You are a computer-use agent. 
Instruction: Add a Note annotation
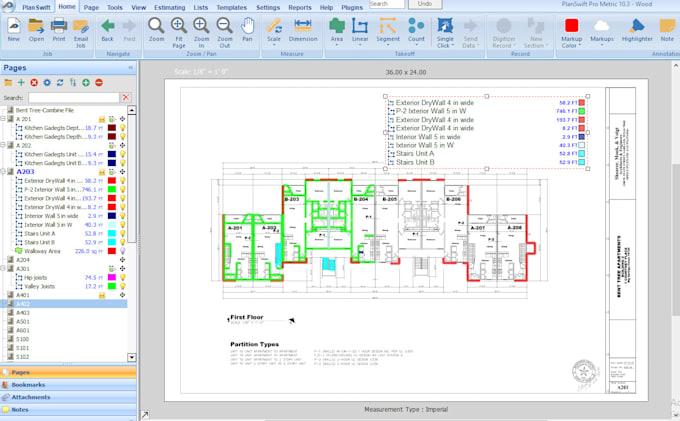667,30
